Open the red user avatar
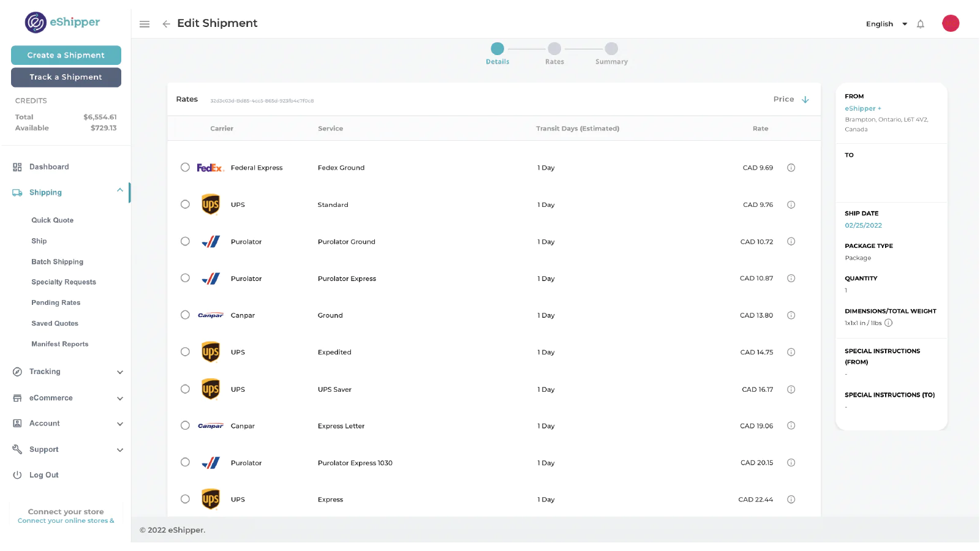 pyautogui.click(x=950, y=23)
